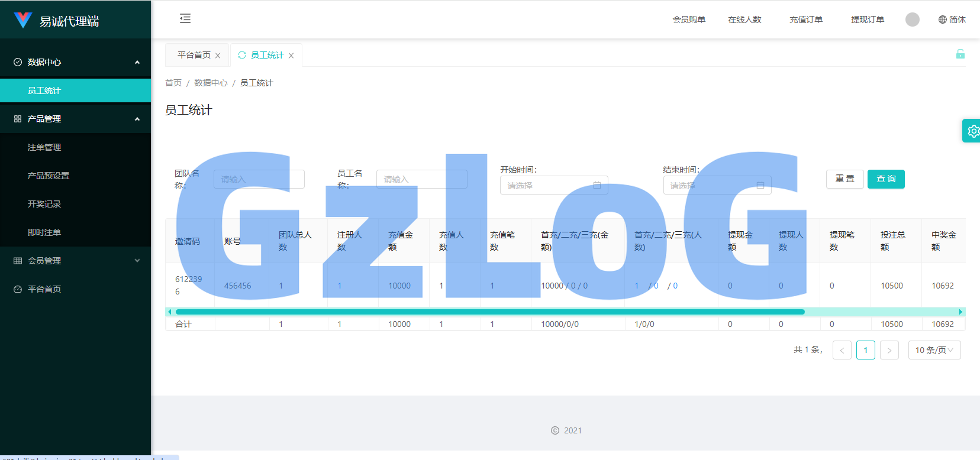Collapse 数据中心 menu group
This screenshot has width=980, height=460.
point(75,62)
